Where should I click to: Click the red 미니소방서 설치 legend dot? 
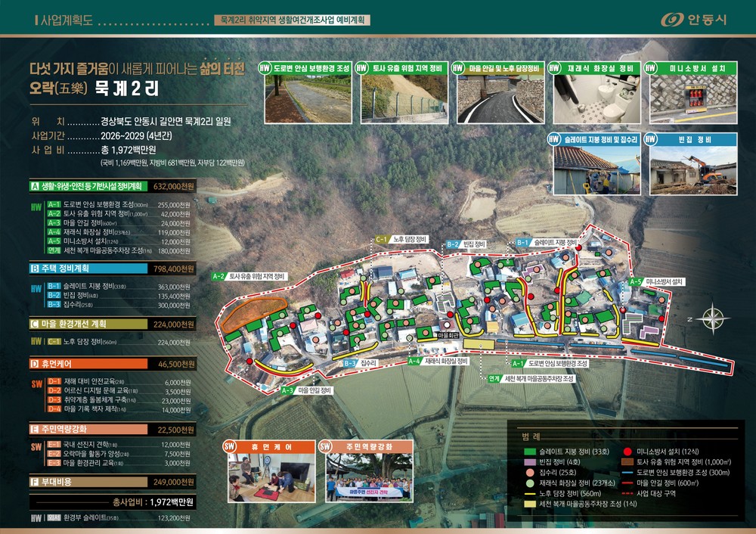pyautogui.click(x=627, y=452)
